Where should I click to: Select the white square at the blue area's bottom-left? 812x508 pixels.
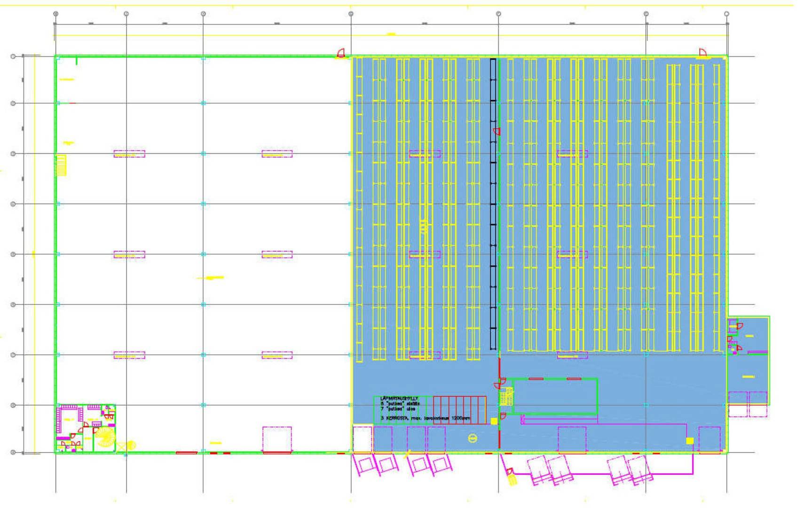tap(362, 439)
